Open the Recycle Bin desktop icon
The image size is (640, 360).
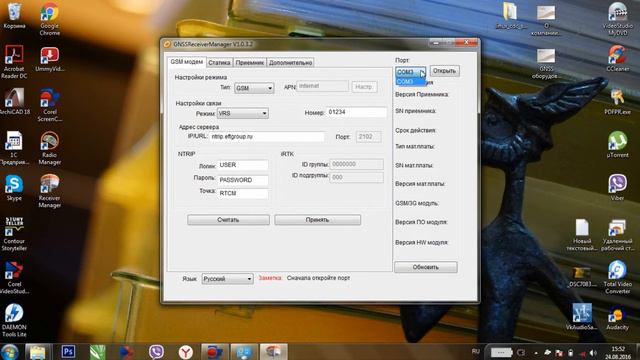(x=14, y=16)
